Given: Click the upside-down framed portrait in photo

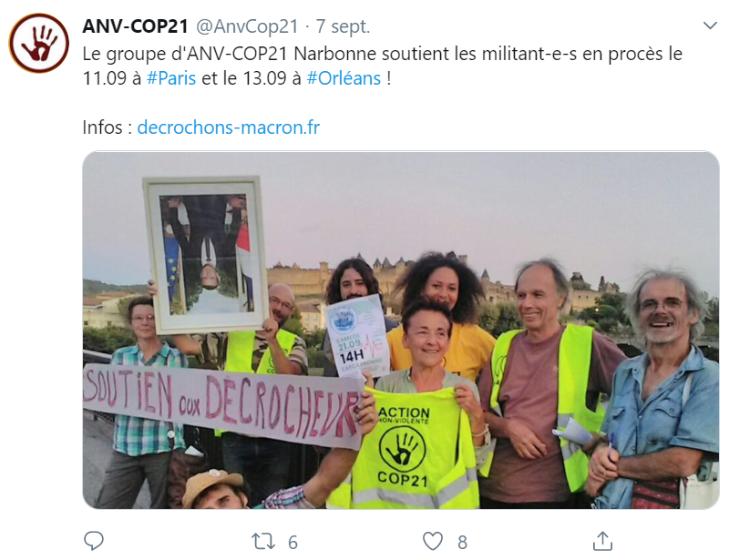Looking at the screenshot, I should point(207,254).
